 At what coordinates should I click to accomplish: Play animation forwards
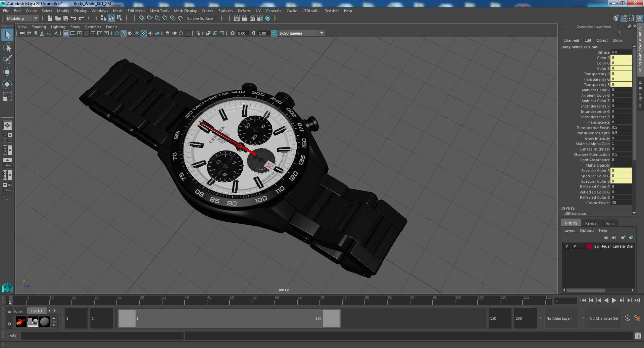point(614,301)
